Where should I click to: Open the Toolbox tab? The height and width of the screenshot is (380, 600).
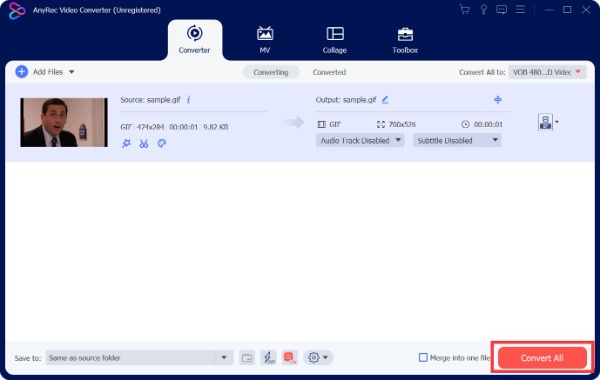(405, 40)
